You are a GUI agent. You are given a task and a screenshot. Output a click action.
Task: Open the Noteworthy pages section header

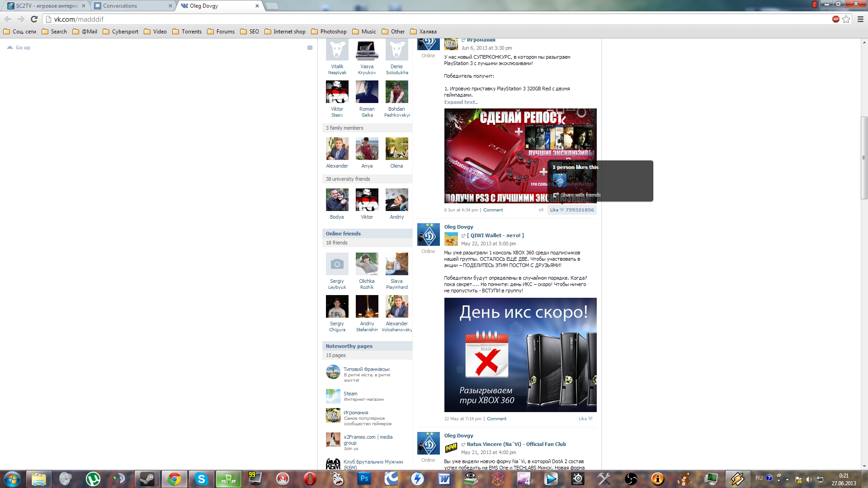(367, 346)
